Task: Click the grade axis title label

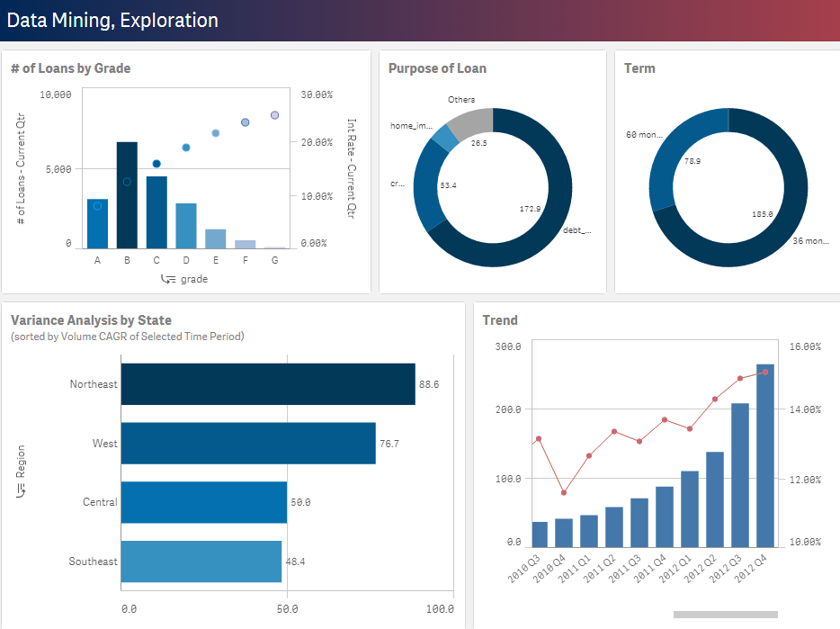Action: click(x=193, y=279)
